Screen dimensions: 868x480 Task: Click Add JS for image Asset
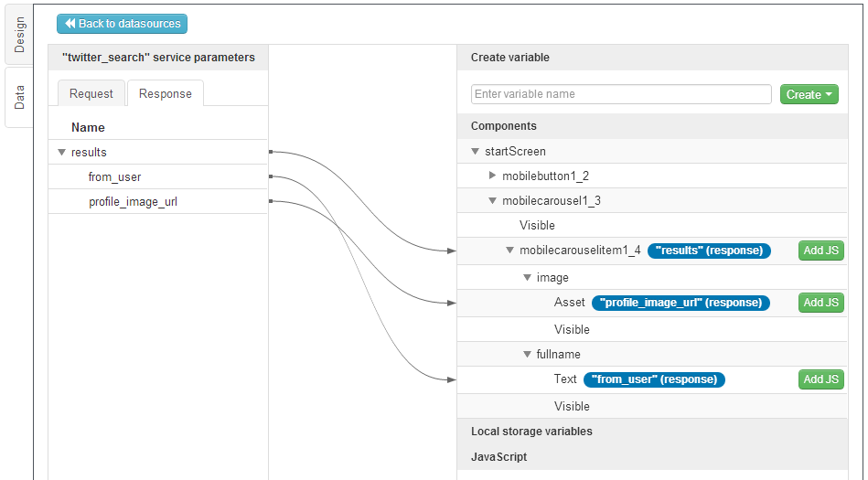coord(820,303)
